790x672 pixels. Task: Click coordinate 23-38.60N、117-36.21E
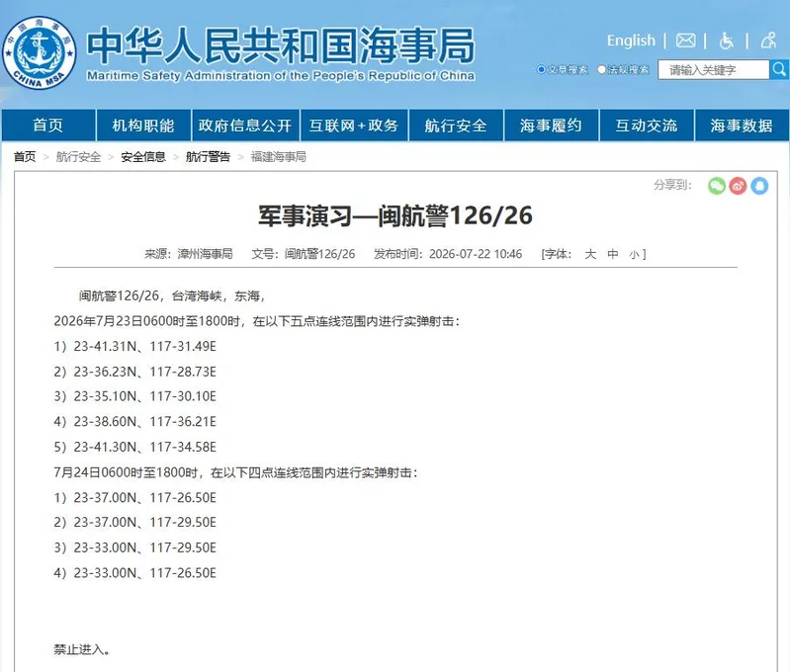[145, 422]
